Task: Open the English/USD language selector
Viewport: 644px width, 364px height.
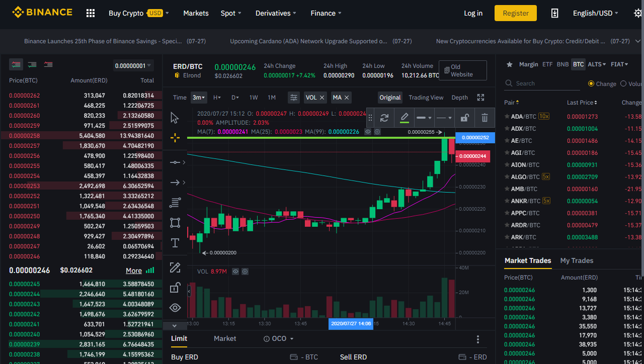Action: pyautogui.click(x=596, y=13)
